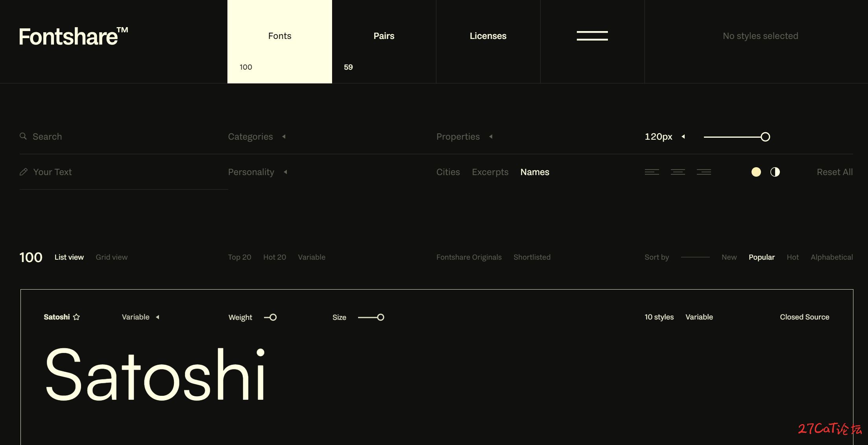The height and width of the screenshot is (445, 868).
Task: Click the "Sort by" label
Action: click(x=657, y=257)
